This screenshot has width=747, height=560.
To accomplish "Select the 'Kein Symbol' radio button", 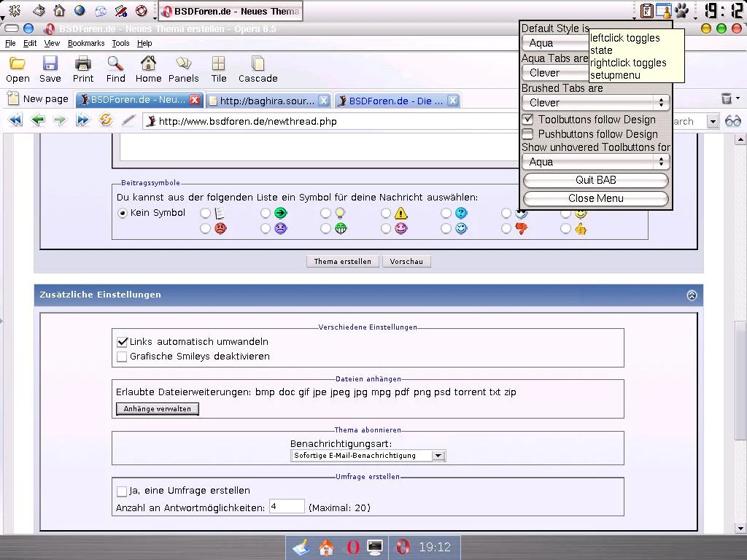I will [x=123, y=213].
